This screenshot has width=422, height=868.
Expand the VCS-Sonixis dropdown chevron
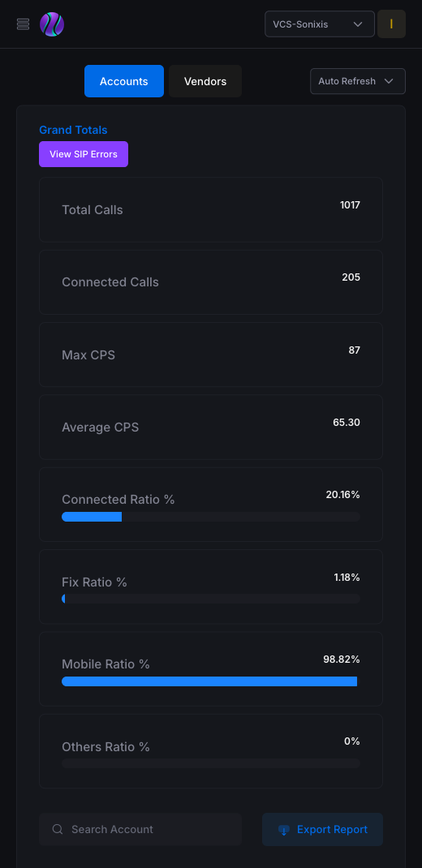pyautogui.click(x=358, y=24)
